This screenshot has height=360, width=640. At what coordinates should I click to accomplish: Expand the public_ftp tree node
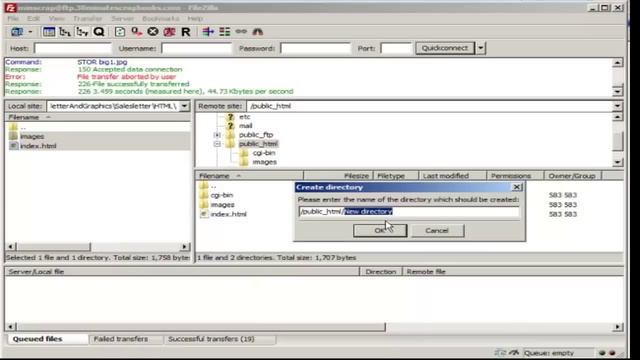click(217, 135)
